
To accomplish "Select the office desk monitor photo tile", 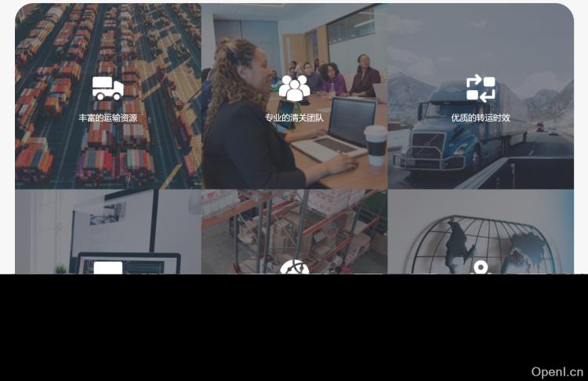I will pyautogui.click(x=108, y=231).
